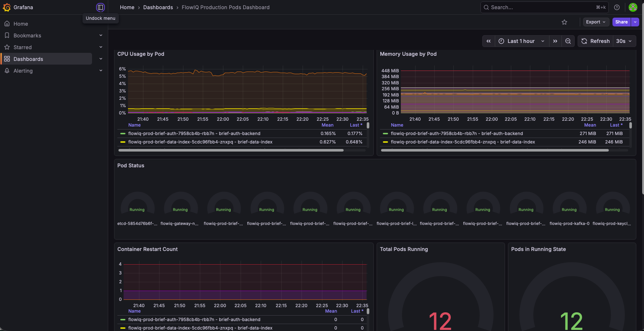Shift time range forward
This screenshot has width=644, height=331.
555,41
